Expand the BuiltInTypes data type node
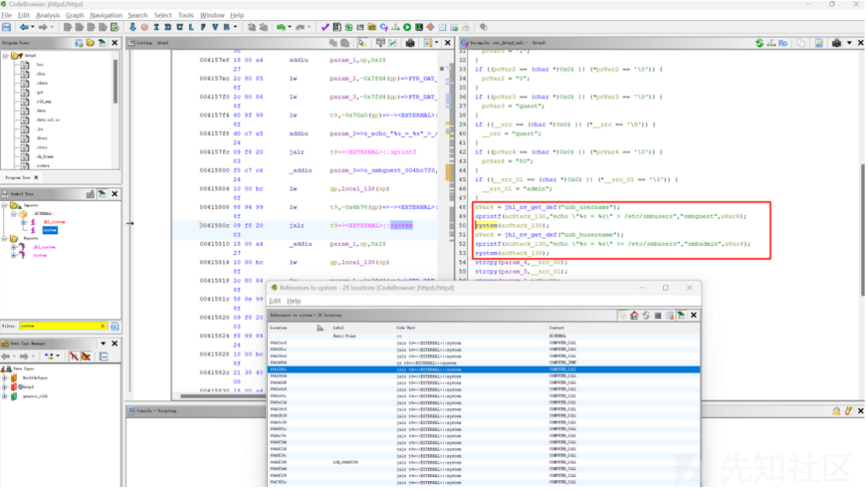Image resolution: width=868 pixels, height=492 pixels. [x=5, y=378]
